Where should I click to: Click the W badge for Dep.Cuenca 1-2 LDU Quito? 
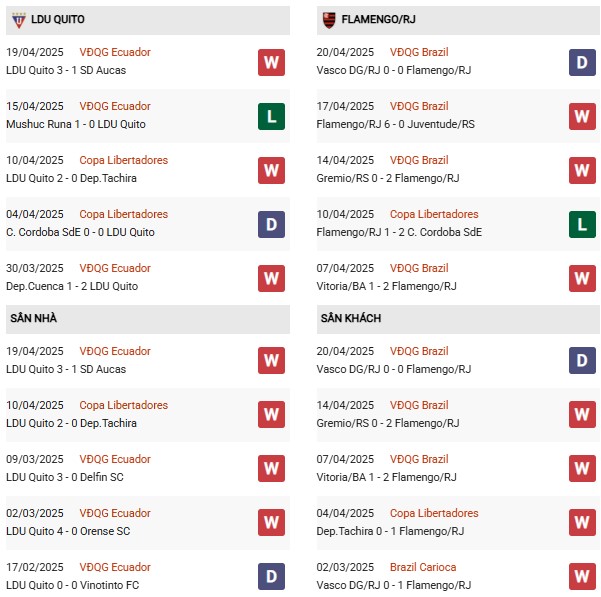pyautogui.click(x=271, y=278)
